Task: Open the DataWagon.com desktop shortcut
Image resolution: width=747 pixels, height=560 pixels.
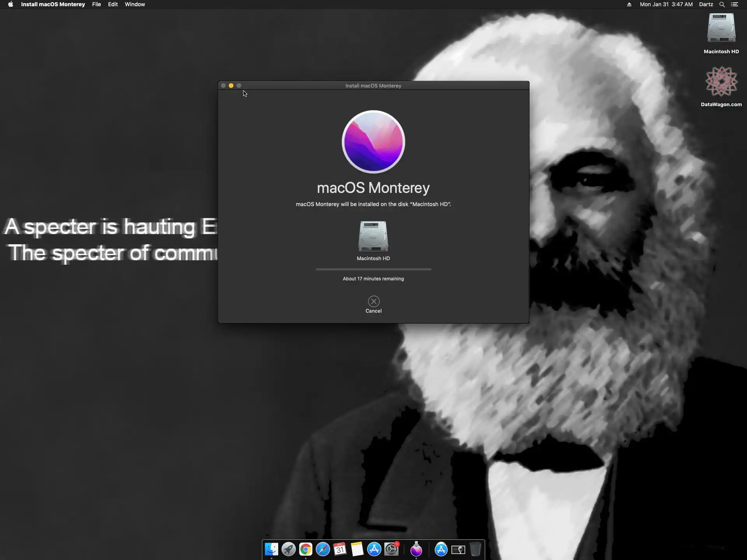Action: pyautogui.click(x=721, y=82)
